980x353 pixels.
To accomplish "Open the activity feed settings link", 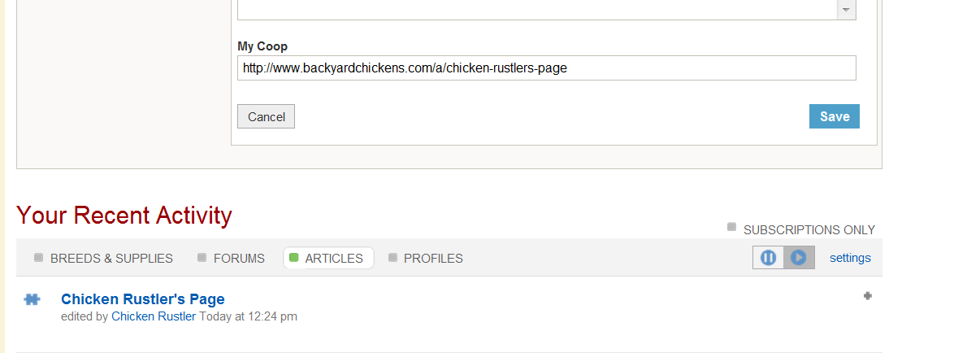I will (x=849, y=258).
